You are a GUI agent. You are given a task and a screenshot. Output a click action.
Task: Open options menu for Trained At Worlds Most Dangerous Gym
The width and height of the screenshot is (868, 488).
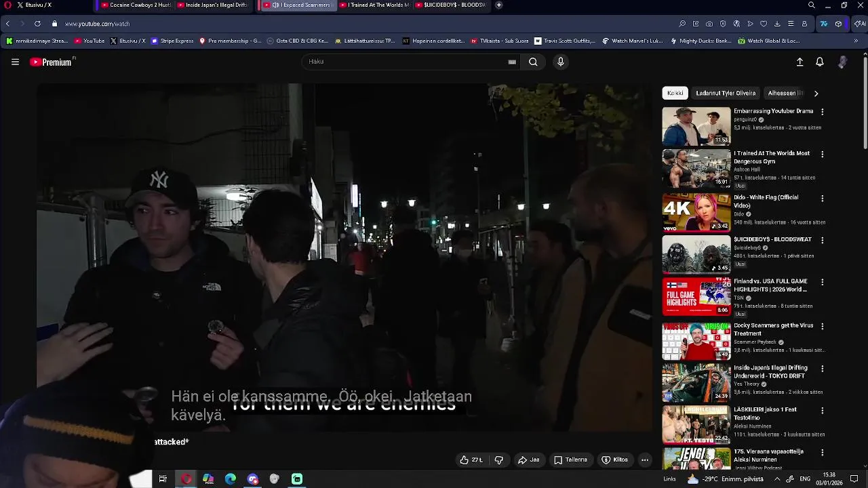pos(823,155)
